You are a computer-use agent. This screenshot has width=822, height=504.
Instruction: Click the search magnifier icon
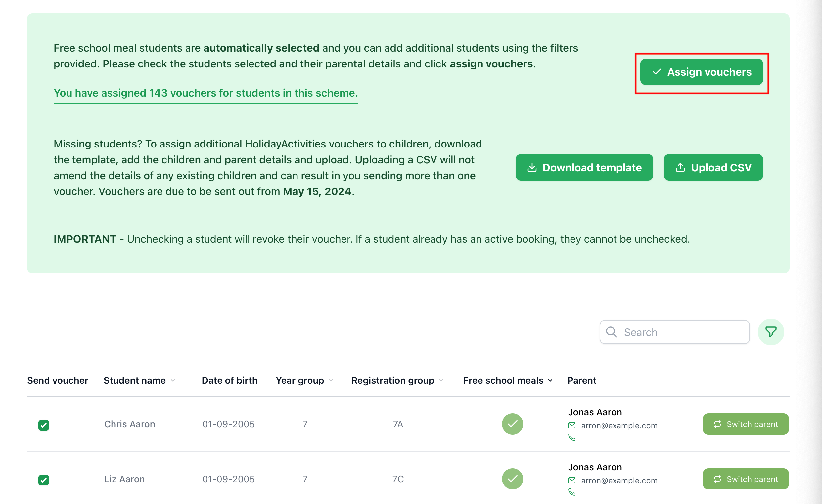611,332
